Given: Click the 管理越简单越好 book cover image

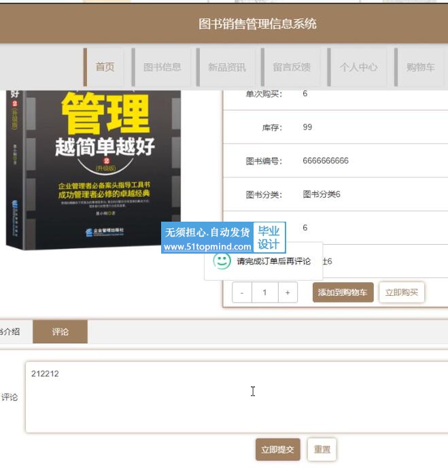Looking at the screenshot, I should 93,170.
